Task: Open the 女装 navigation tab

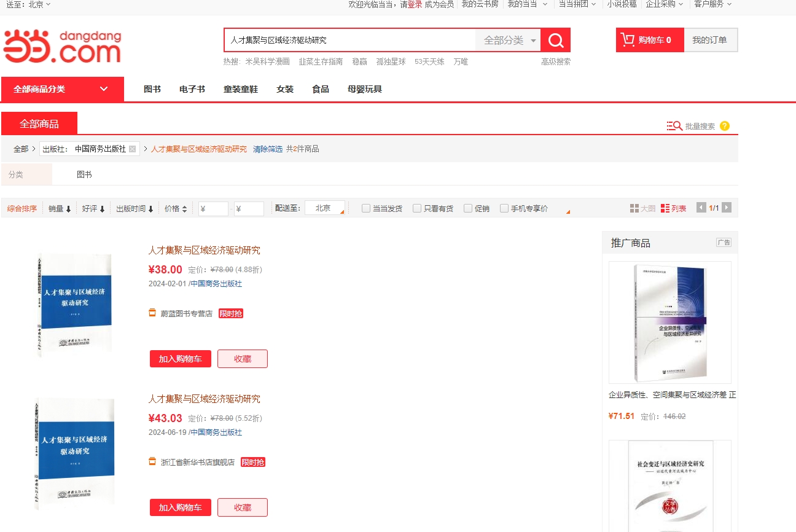Action: point(285,89)
